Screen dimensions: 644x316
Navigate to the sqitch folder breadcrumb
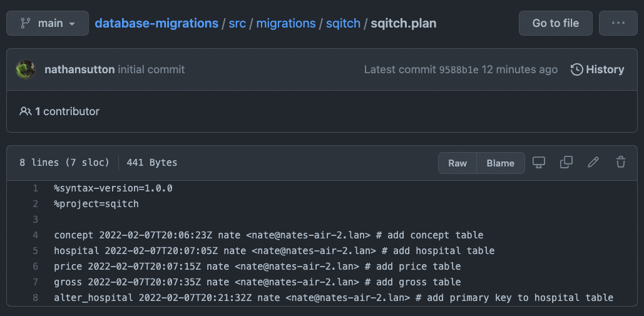point(343,23)
